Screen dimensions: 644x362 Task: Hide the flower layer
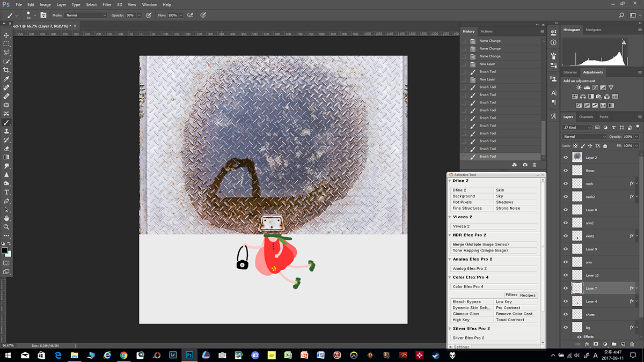pos(566,171)
